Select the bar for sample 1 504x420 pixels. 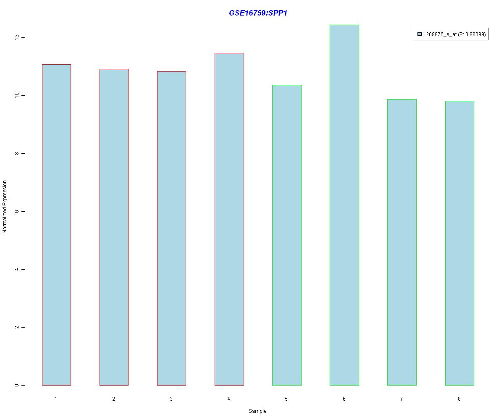(x=56, y=225)
